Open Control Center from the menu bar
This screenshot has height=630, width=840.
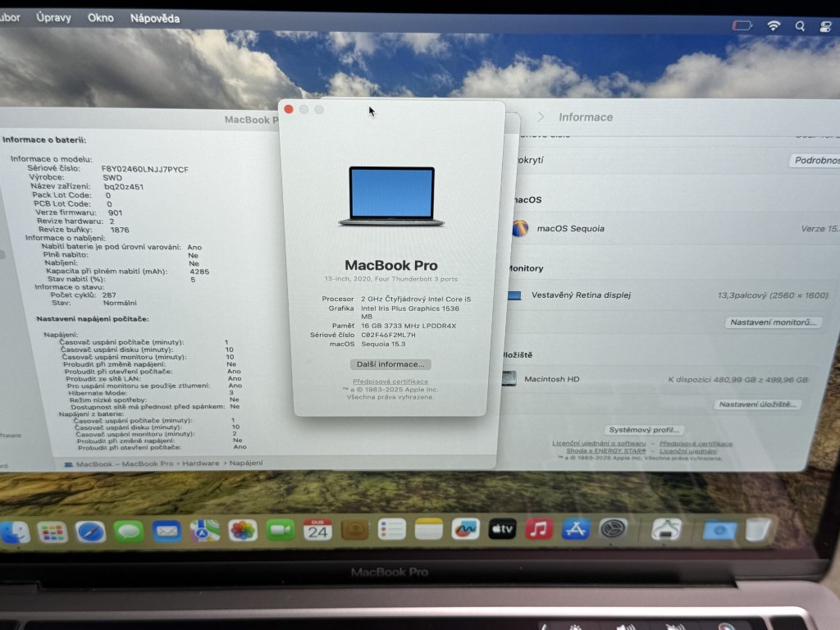coord(825,27)
